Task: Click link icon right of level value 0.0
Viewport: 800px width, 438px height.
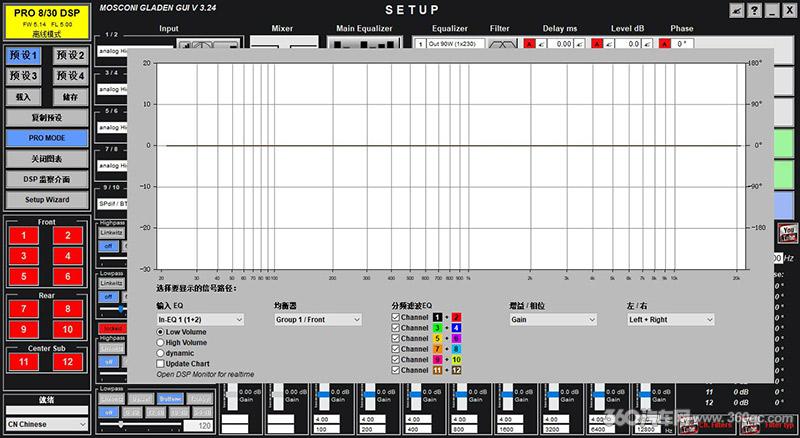Action: click(647, 44)
